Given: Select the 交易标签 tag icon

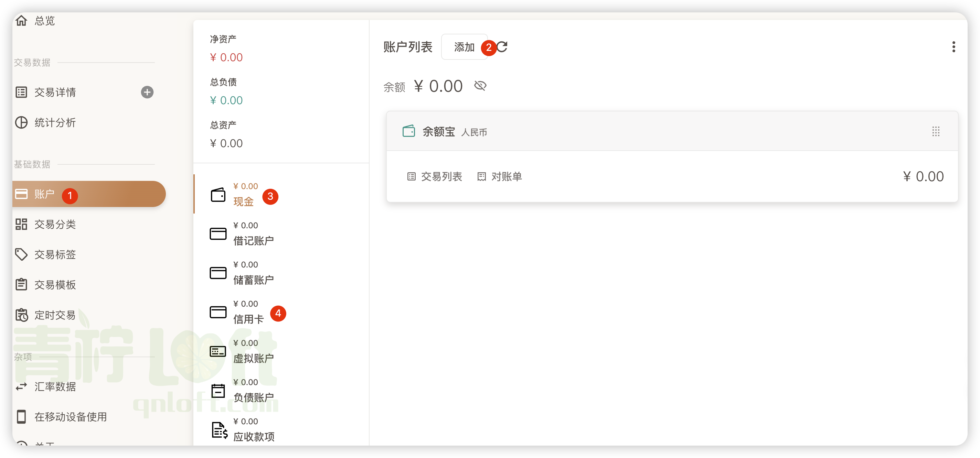Looking at the screenshot, I should (22, 254).
